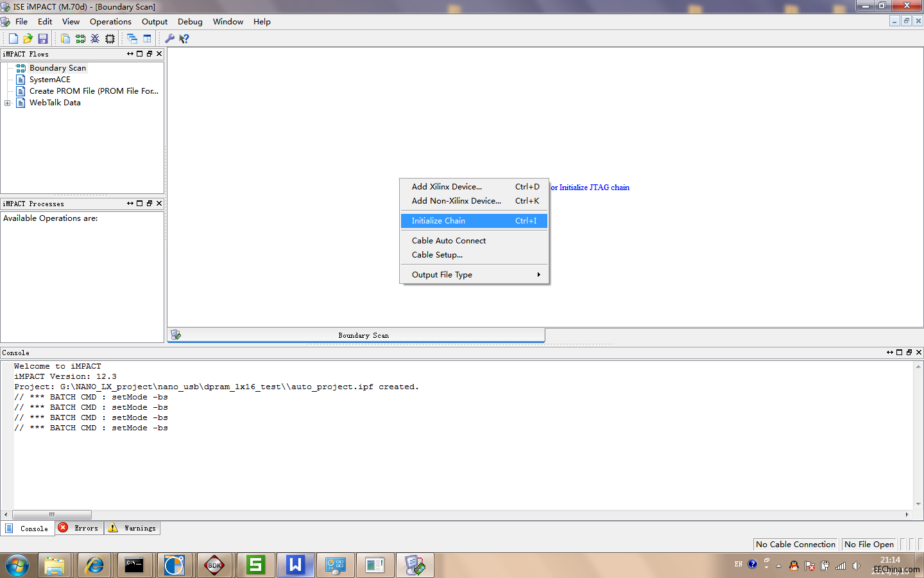The width and height of the screenshot is (924, 578).
Task: Expand the WebTalk Data tree node
Action: 7,103
